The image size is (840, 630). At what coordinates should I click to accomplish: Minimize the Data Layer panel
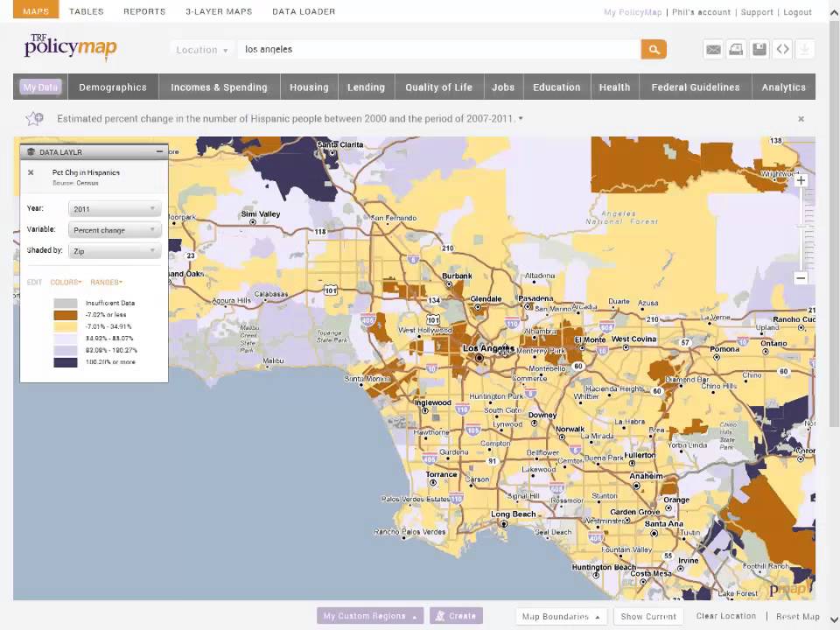point(159,152)
